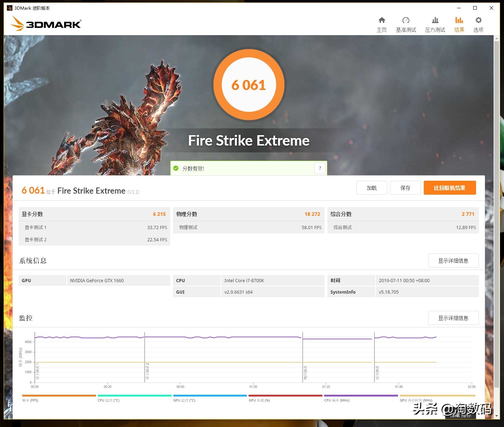Expand the 保存 save option
Viewport: 504px width, 427px height.
click(405, 188)
